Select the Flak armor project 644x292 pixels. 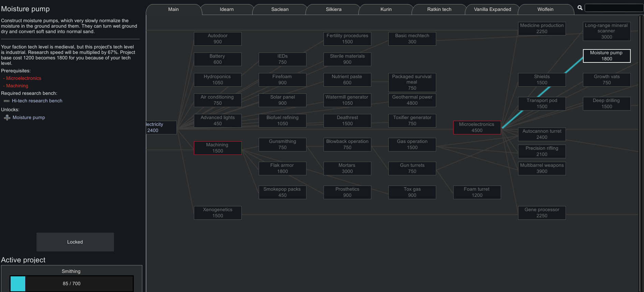pos(283,169)
